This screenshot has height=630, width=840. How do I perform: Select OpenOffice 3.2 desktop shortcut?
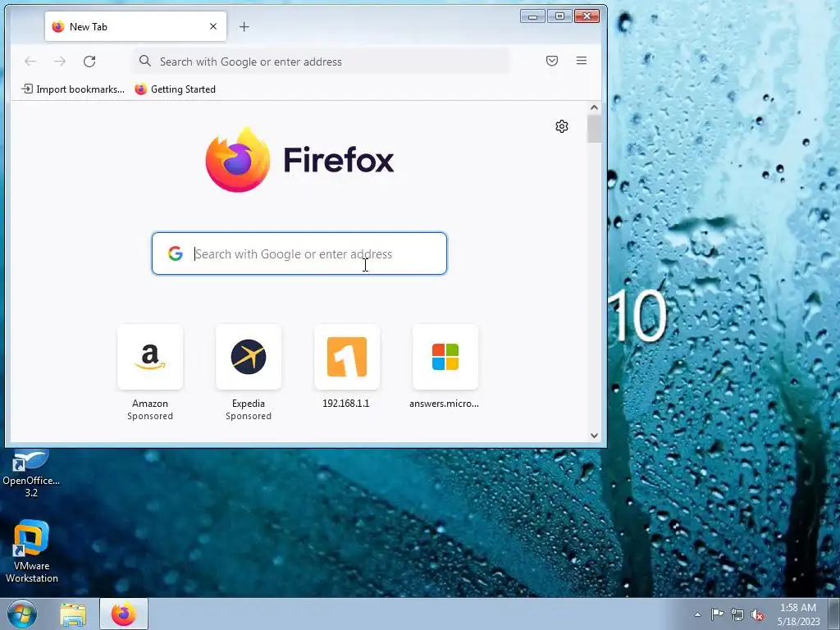coord(31,474)
